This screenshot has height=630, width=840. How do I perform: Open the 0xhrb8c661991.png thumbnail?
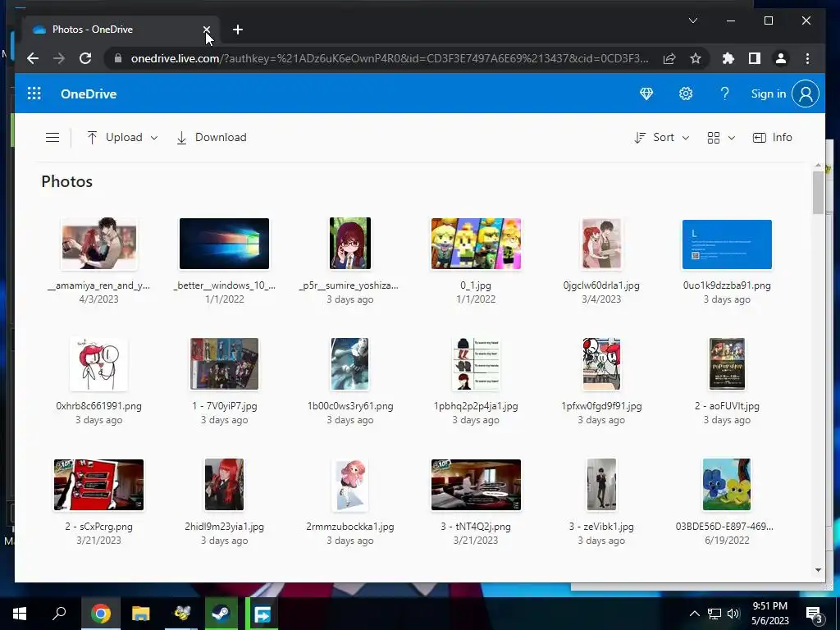coord(99,364)
